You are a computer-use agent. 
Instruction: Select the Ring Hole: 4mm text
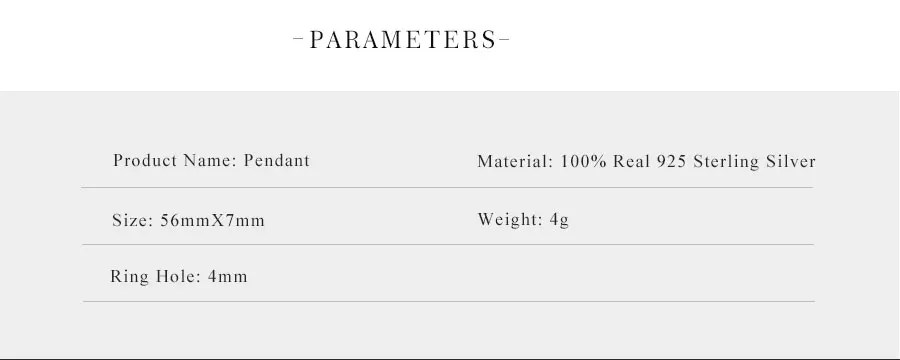[179, 277]
